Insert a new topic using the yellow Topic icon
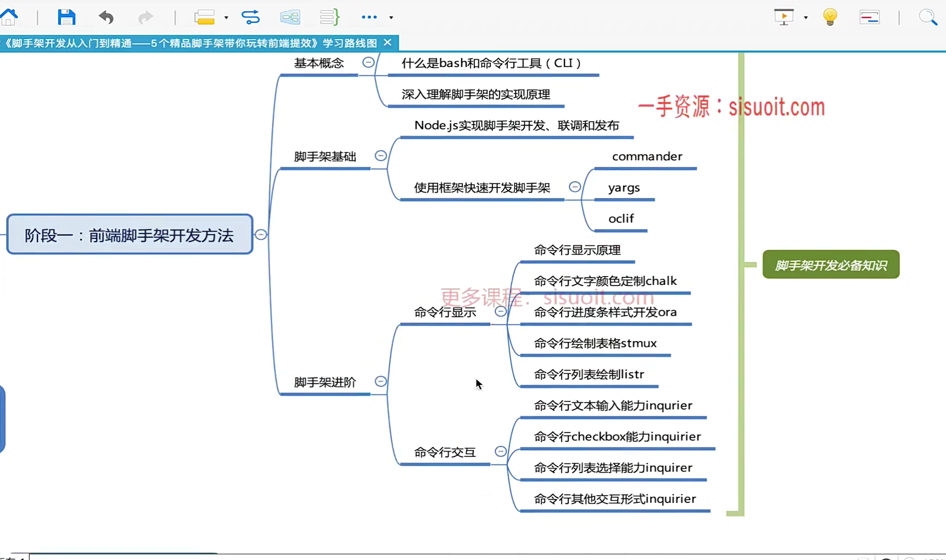946x560 pixels. coord(204,17)
